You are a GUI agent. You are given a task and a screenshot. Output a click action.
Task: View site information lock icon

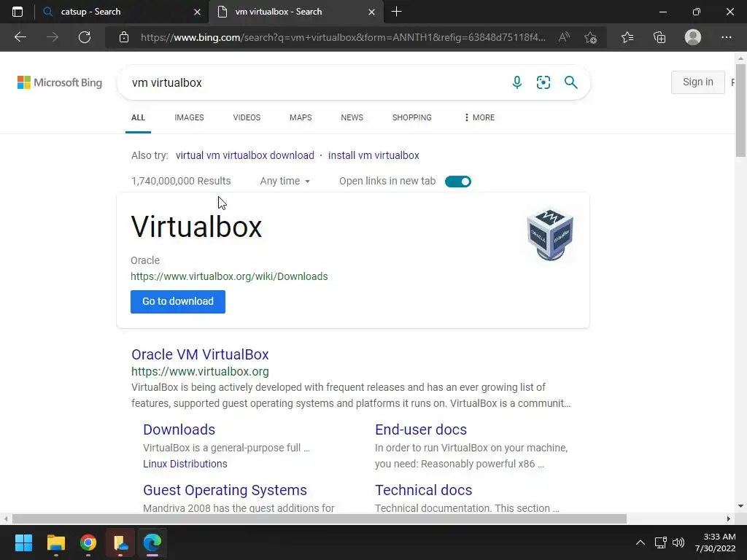124,37
